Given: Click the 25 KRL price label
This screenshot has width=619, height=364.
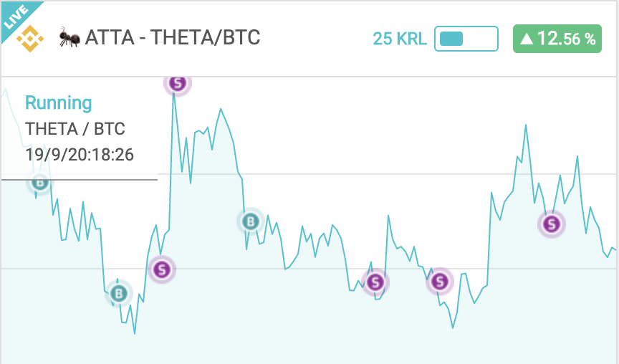Looking at the screenshot, I should pyautogui.click(x=400, y=39).
